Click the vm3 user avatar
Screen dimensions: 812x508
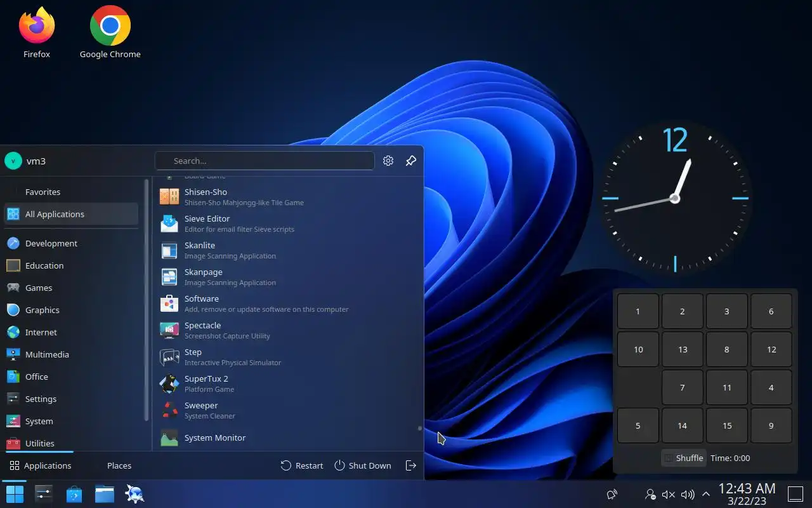(13, 161)
